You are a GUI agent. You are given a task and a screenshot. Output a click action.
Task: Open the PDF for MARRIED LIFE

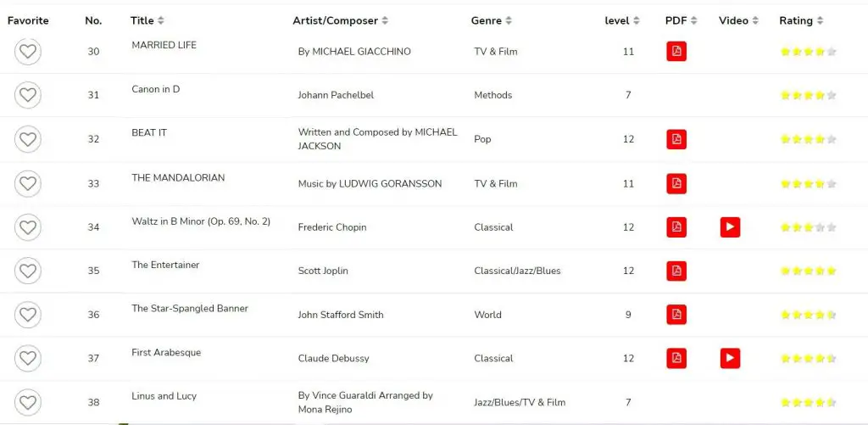point(676,52)
